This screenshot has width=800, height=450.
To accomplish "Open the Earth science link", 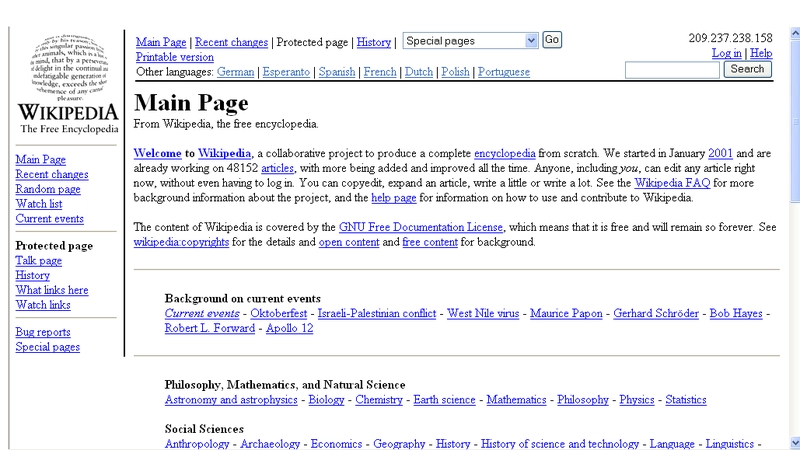I will click(444, 400).
